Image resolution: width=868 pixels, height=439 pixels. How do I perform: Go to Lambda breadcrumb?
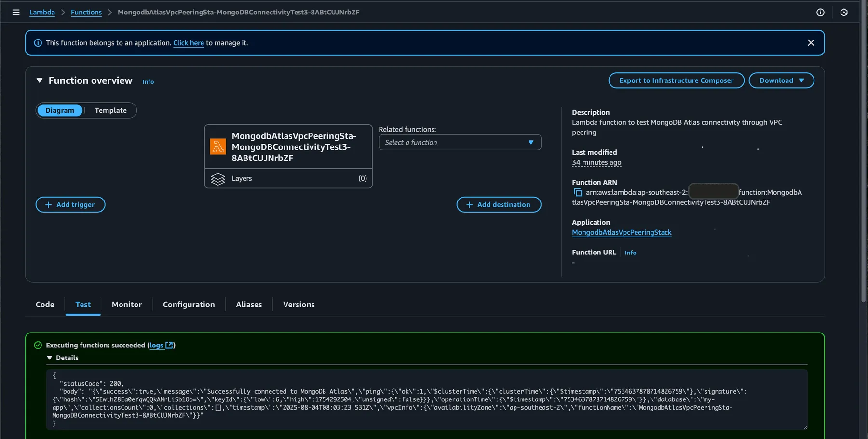42,13
